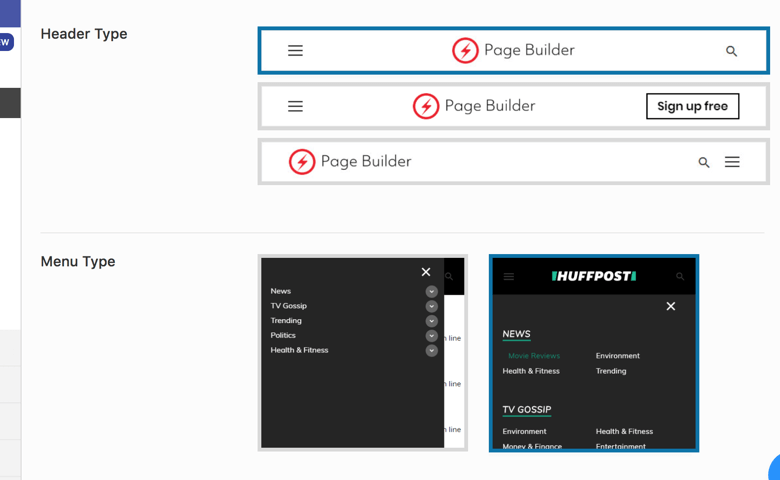
Task: Click Health & Fitness under NEWS heading in HuffPost preview
Action: 531,371
